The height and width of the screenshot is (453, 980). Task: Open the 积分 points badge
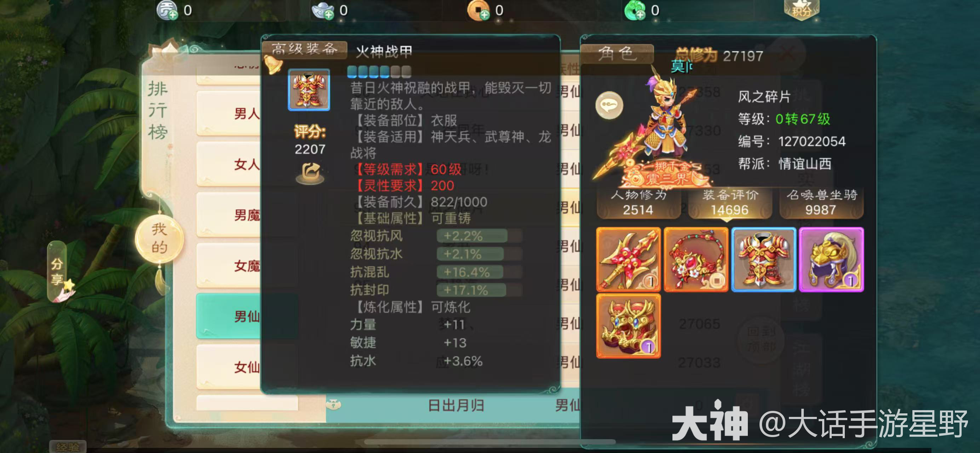[802, 10]
